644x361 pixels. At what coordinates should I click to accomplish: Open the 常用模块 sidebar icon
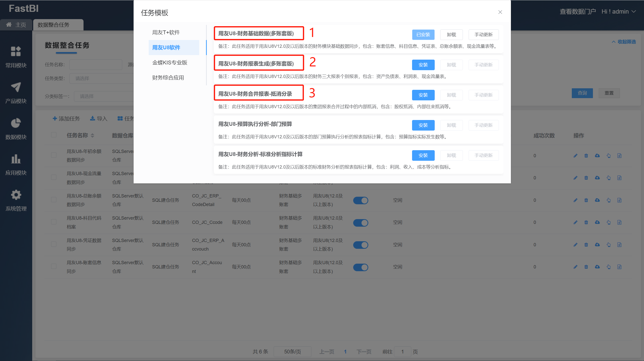(x=16, y=52)
